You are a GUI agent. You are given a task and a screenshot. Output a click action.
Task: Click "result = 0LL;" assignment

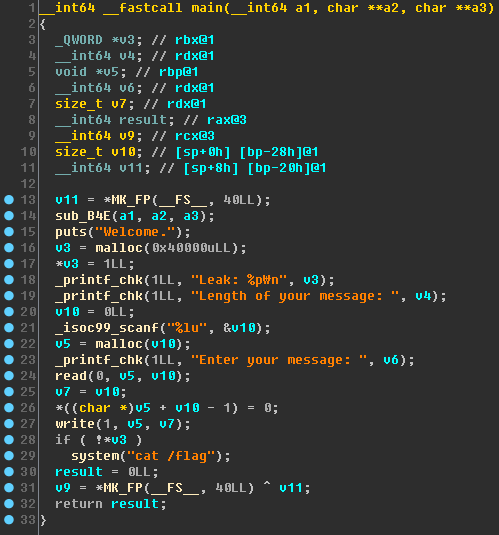pyautogui.click(x=107, y=472)
